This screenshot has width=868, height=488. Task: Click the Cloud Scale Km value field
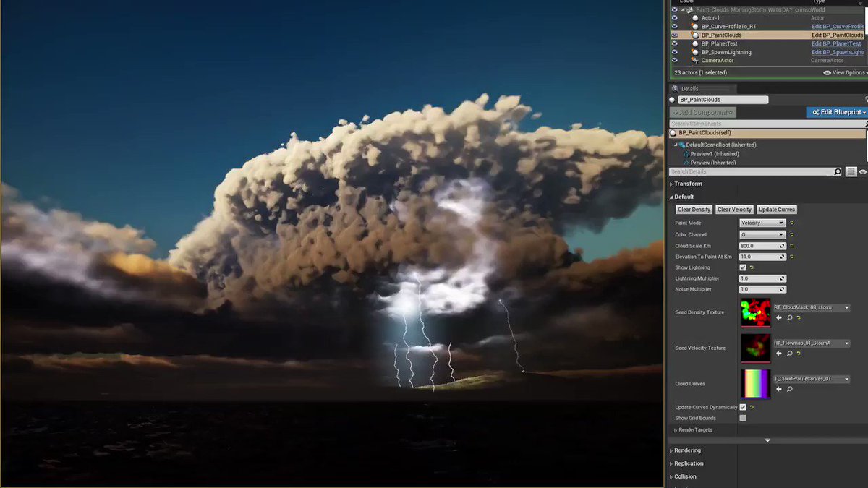762,246
